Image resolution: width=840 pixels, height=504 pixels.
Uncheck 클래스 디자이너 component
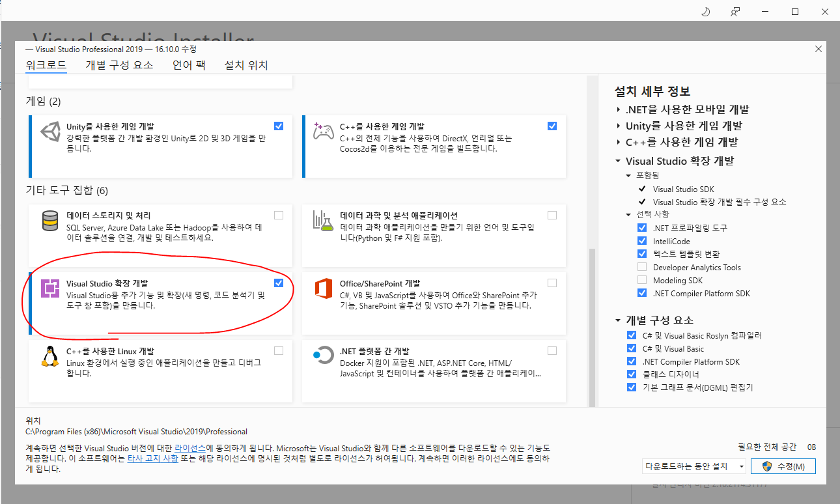click(631, 374)
